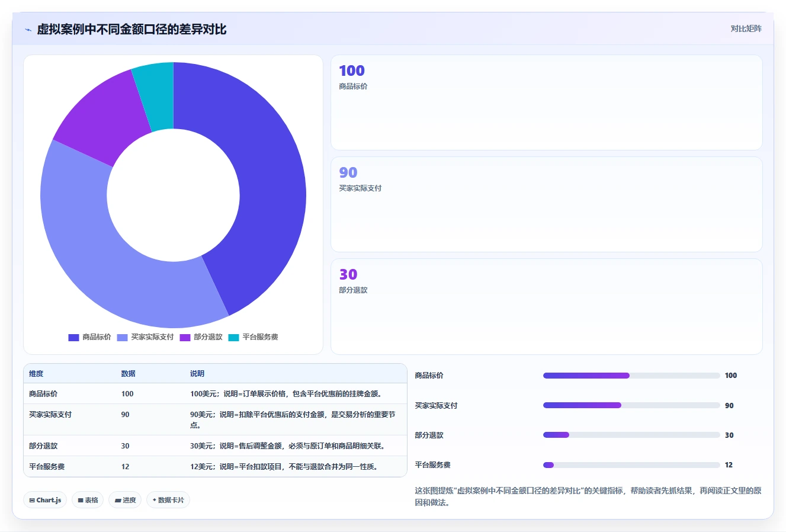
Task: Click description starting with 90美元
Action: click(293, 420)
